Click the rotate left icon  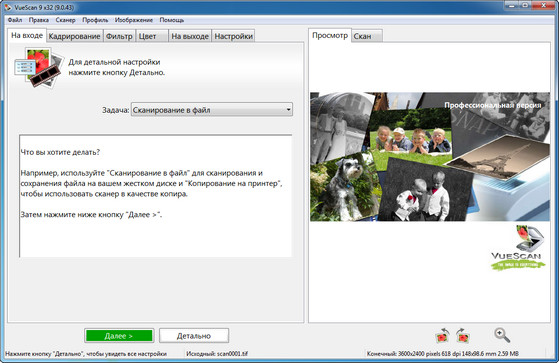click(442, 336)
